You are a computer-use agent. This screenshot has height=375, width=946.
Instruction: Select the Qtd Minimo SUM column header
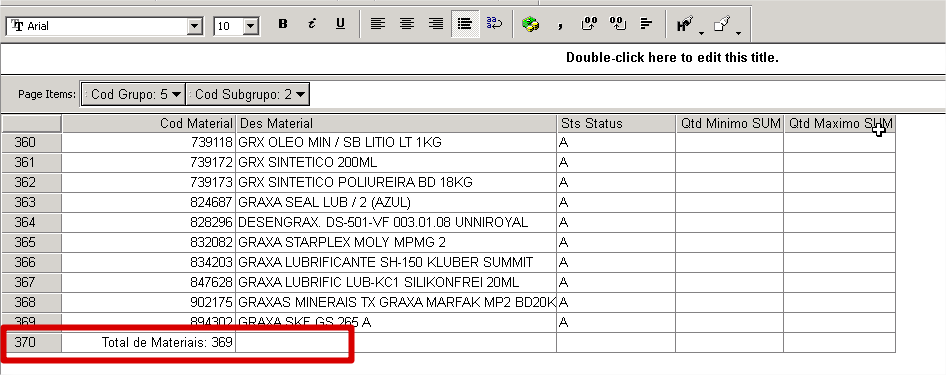(729, 124)
